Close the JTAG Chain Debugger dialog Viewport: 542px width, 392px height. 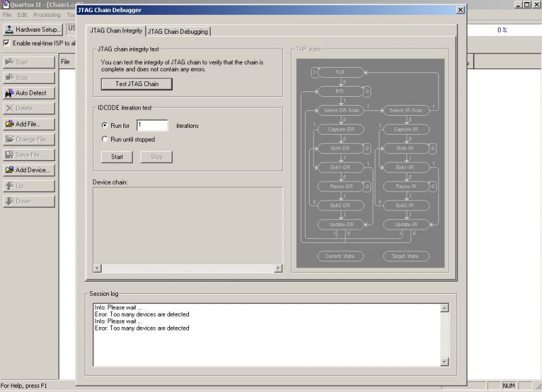[x=461, y=10]
